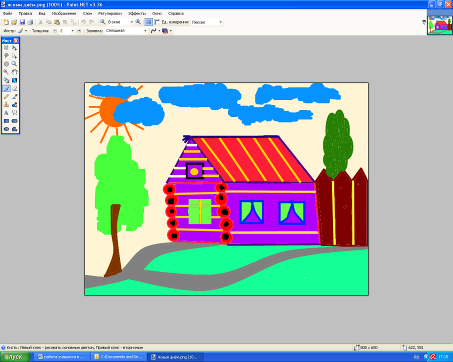Screen dimensions: 453x362
Task: Click the Пуск start button
Action: (15, 357)
